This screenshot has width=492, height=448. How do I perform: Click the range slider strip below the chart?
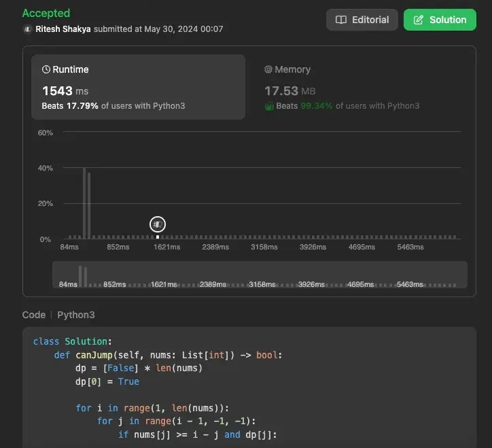[260, 275]
